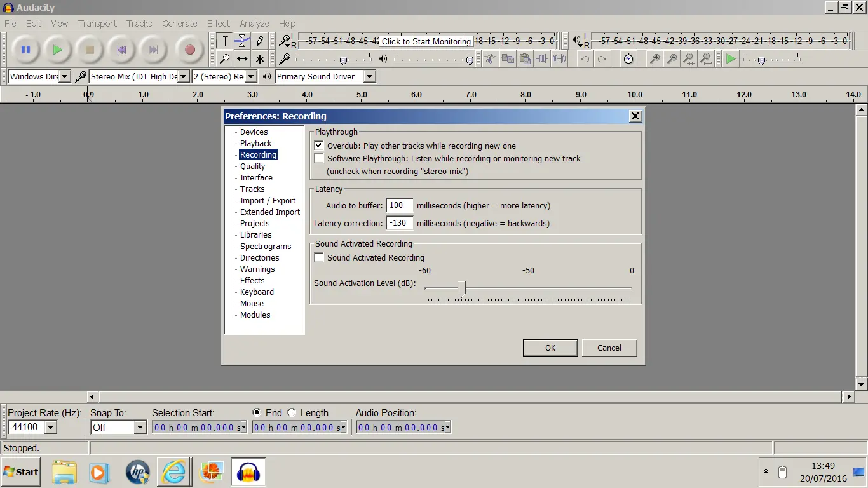This screenshot has width=868, height=488.
Task: Click the Fit Project zoom icon
Action: point(706,59)
